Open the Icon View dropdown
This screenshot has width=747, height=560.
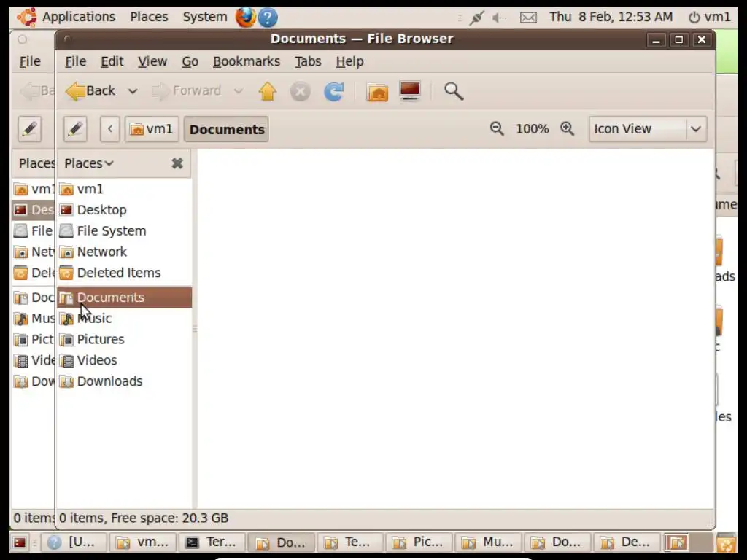pos(648,129)
